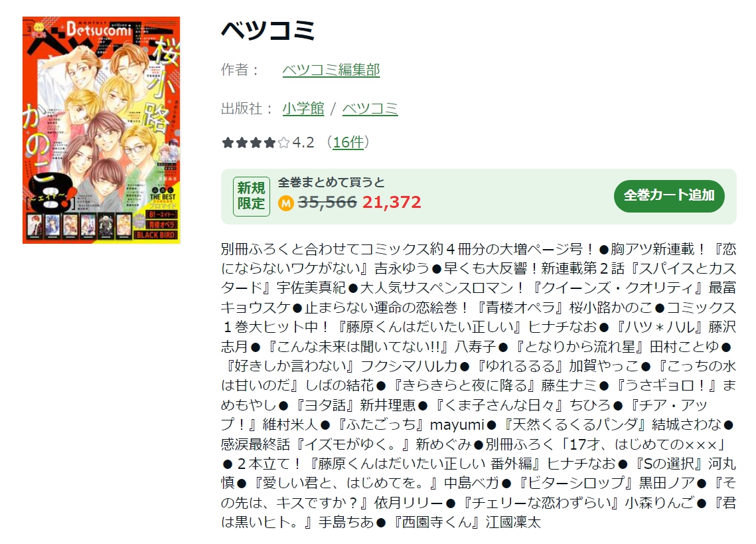Click the empty fifth rating star
This screenshot has width=756, height=544.
point(283,143)
